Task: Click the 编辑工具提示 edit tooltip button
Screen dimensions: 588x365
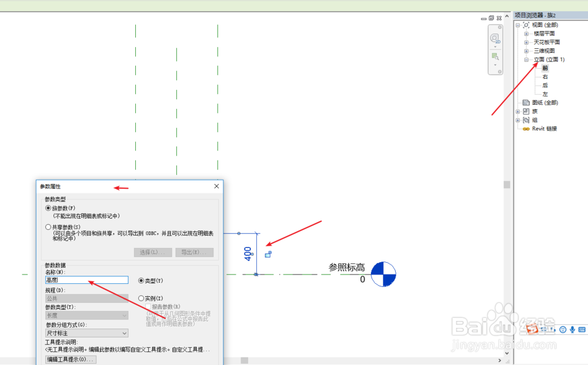Action: 70,360
